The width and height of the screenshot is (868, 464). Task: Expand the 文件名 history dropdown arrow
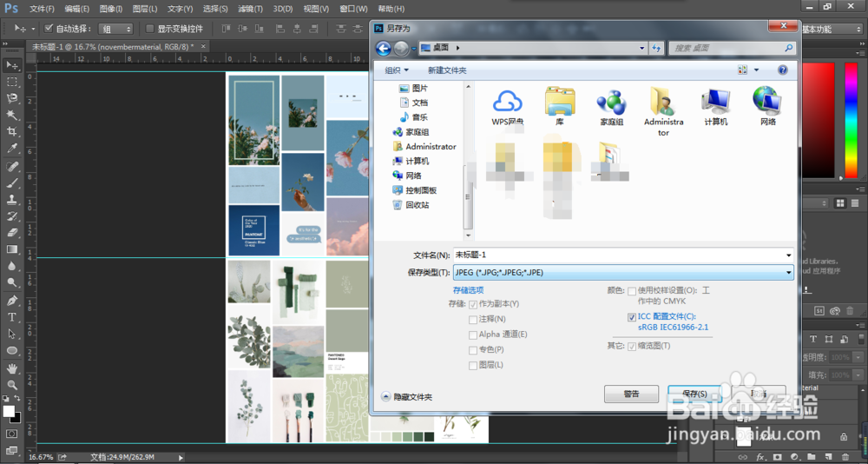tap(788, 255)
